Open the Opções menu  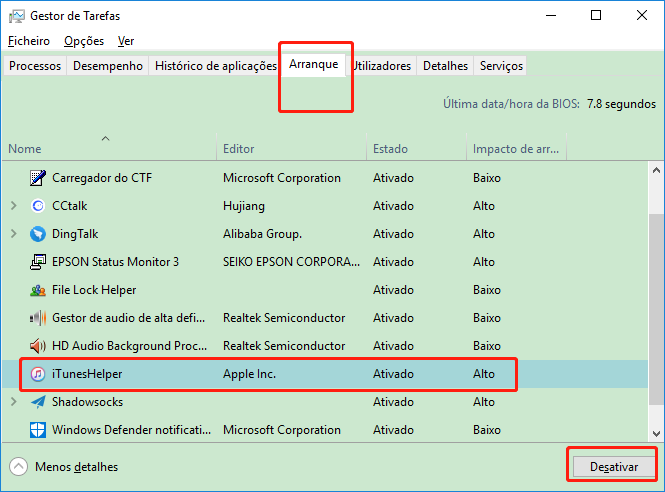(84, 41)
